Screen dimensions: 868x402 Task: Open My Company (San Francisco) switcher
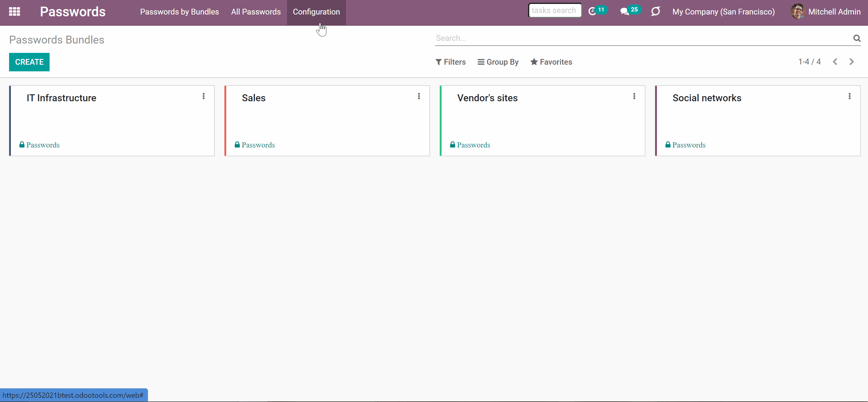[x=723, y=12]
